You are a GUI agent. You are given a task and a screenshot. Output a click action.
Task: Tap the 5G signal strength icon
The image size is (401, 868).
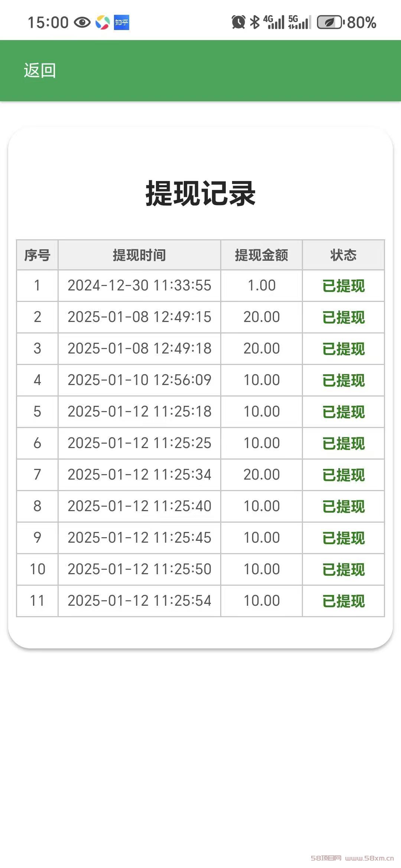coord(299,22)
